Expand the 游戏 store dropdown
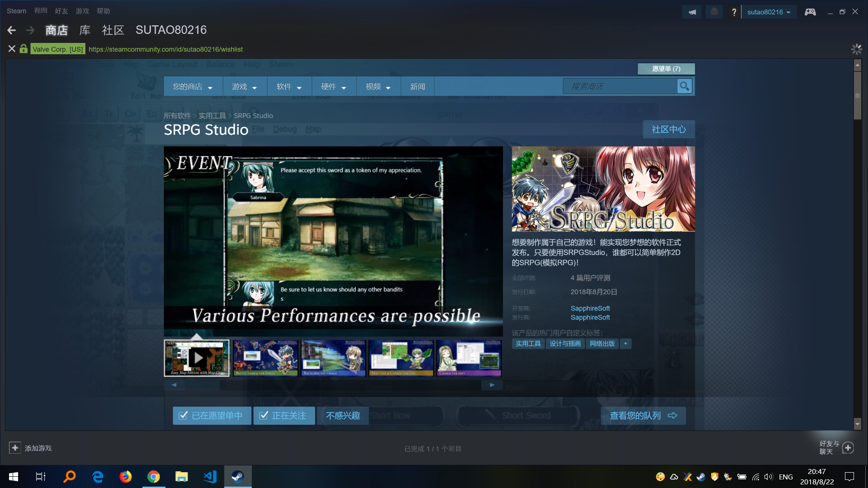The height and width of the screenshot is (488, 868). 245,86
